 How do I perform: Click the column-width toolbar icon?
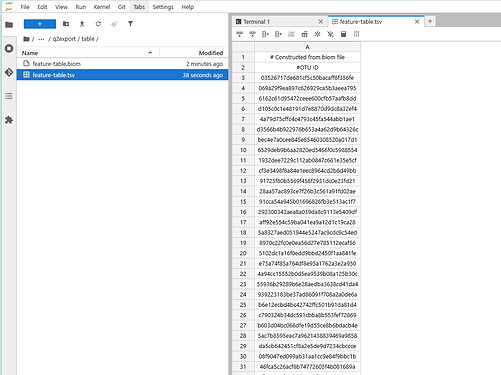click(x=356, y=34)
